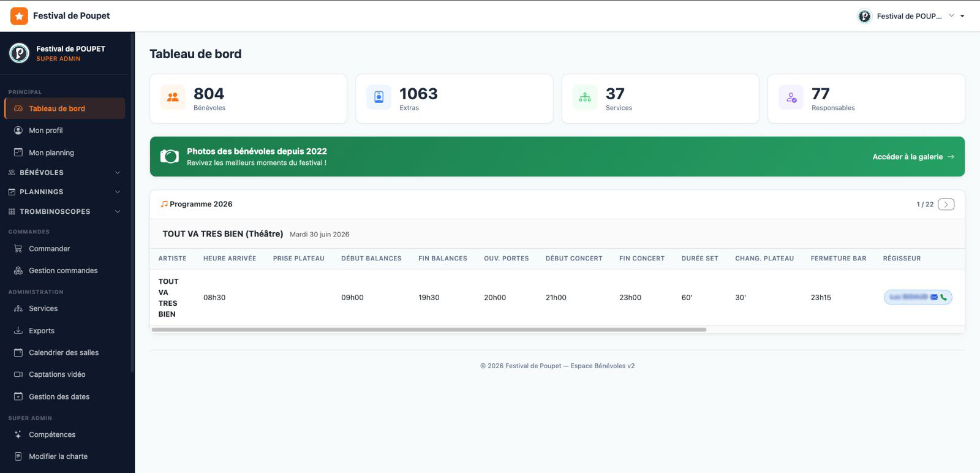This screenshot has height=473, width=980.
Task: Click the Tableau de bord gauge icon
Action: tap(18, 108)
